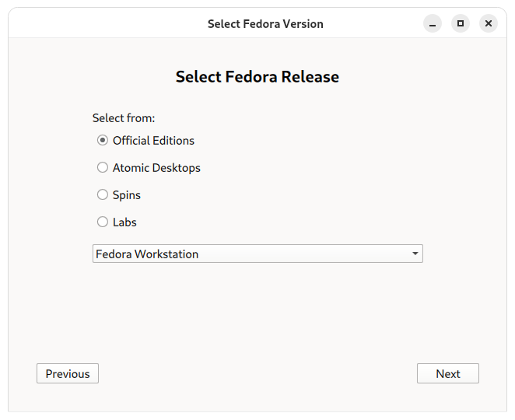
Task: Click the "Select from:" label
Action: click(x=124, y=118)
